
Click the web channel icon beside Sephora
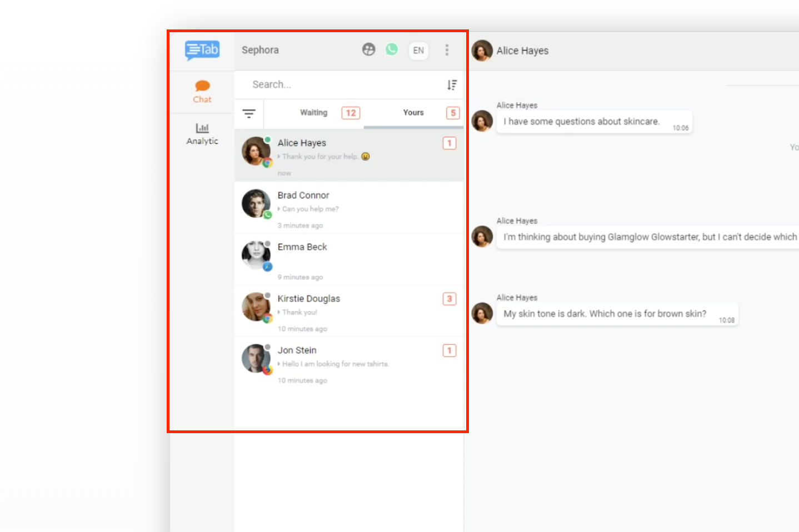[368, 49]
